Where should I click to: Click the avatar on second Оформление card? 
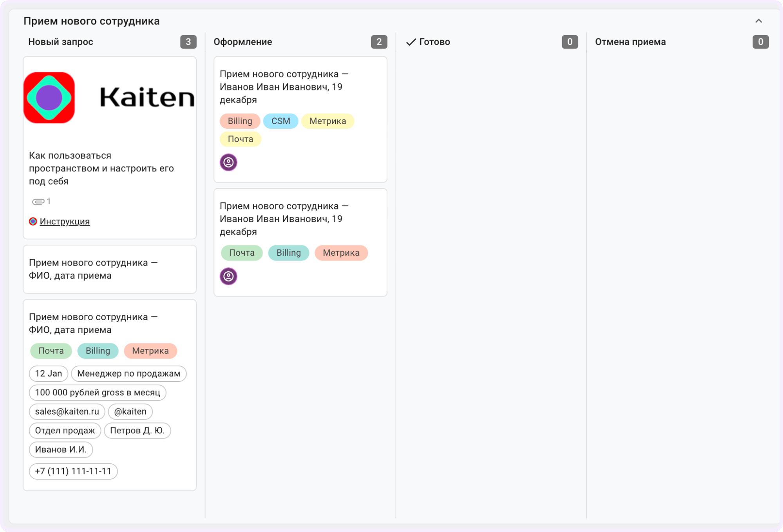coord(228,276)
